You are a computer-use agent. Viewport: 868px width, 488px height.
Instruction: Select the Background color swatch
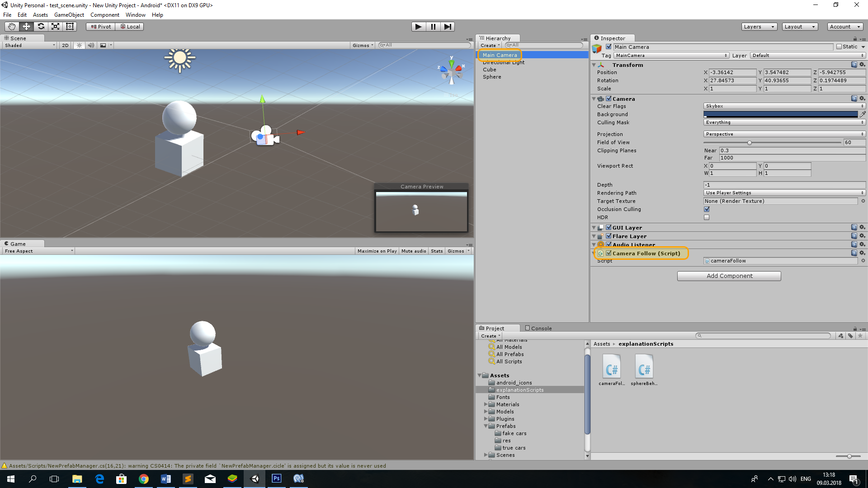[779, 114]
